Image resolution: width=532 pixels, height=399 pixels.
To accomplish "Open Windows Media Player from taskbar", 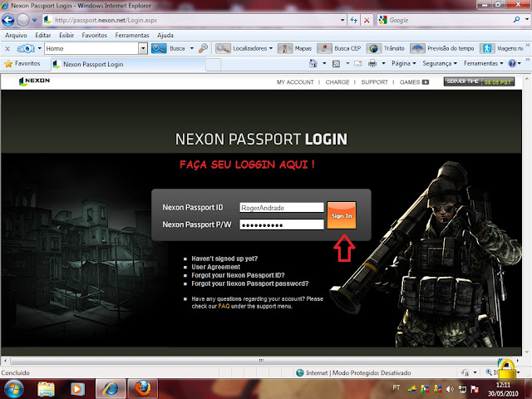I will [x=77, y=389].
